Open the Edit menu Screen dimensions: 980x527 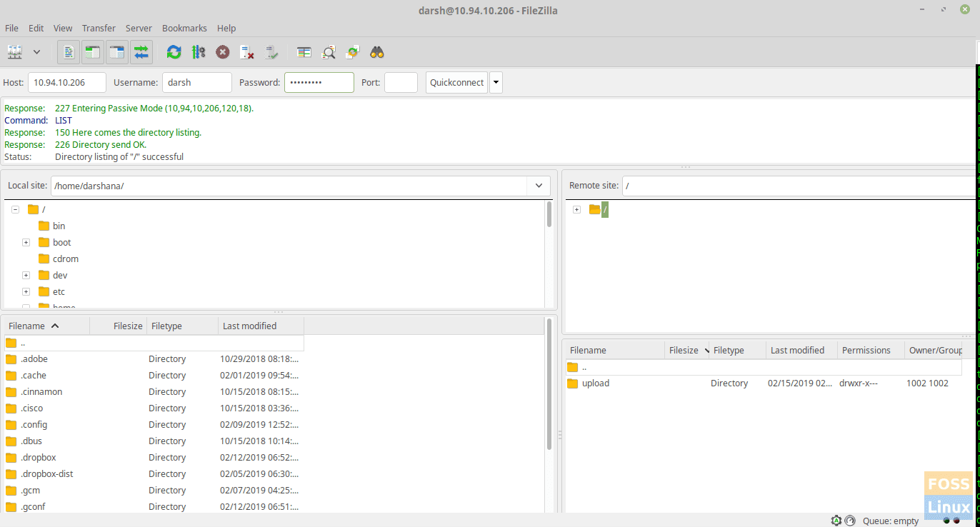click(36, 28)
